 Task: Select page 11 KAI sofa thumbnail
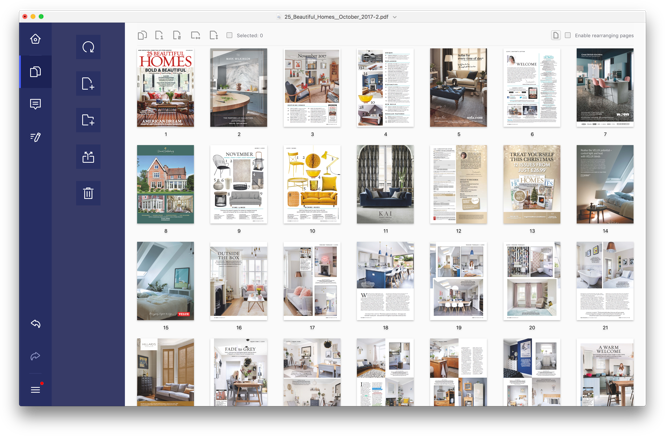(386, 184)
